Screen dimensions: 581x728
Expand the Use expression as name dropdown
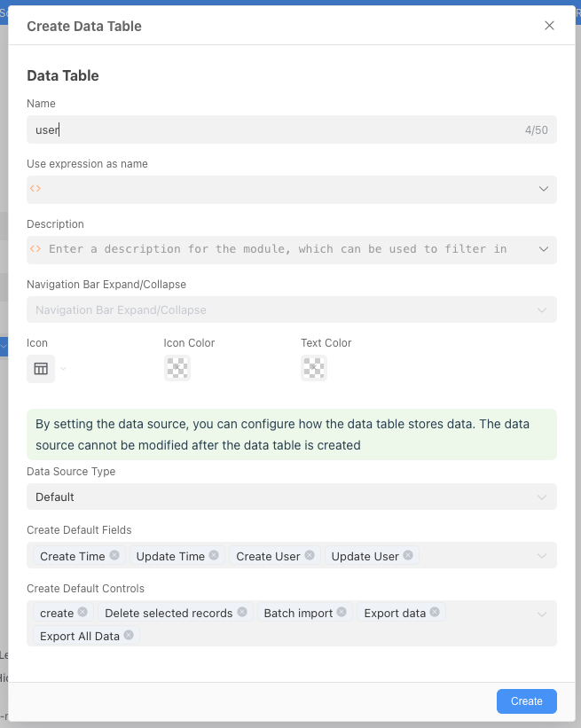pyautogui.click(x=543, y=189)
